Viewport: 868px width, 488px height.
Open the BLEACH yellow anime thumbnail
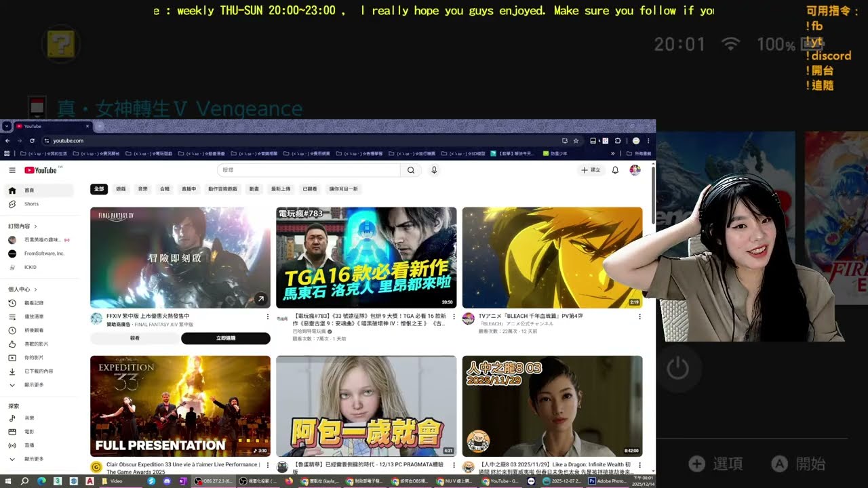click(552, 258)
